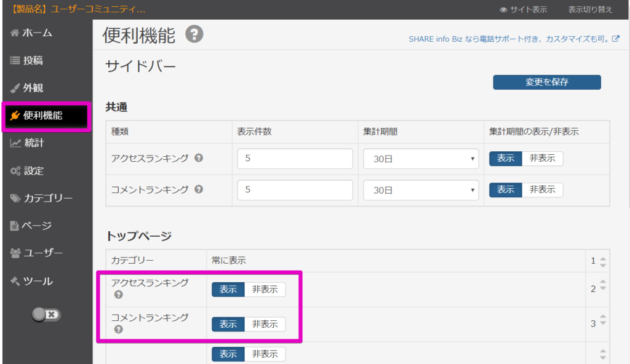Image resolution: width=630 pixels, height=364 pixels.
Task: Click help icon under トップページ コメントランキング
Action: click(118, 330)
